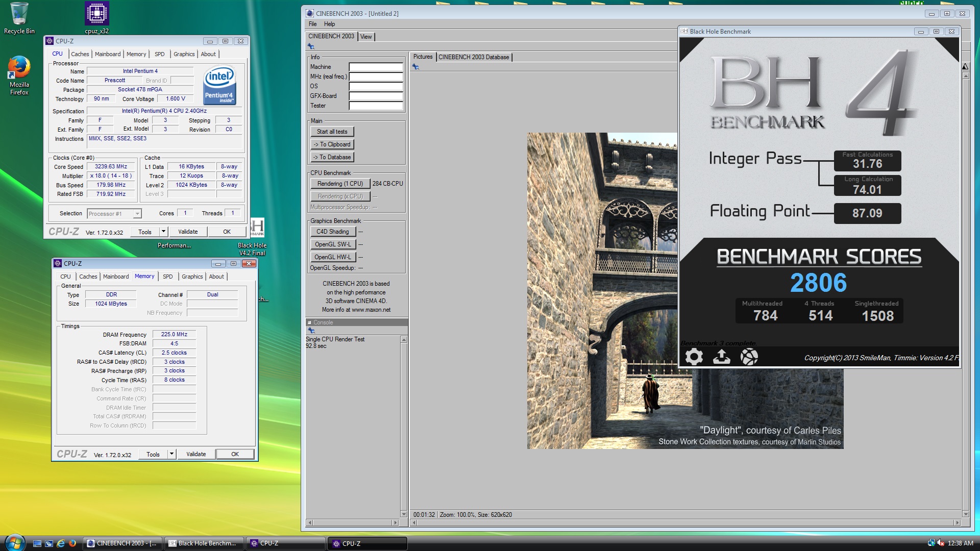Click the picture view horizontal scrollbar
Image resolution: width=980 pixels, height=551 pixels.
pos(685,522)
